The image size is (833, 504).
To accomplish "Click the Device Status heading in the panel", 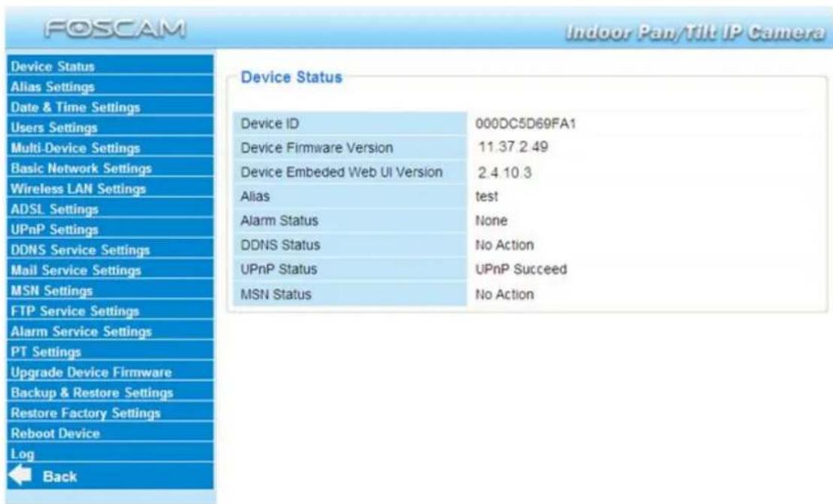I will tap(291, 77).
